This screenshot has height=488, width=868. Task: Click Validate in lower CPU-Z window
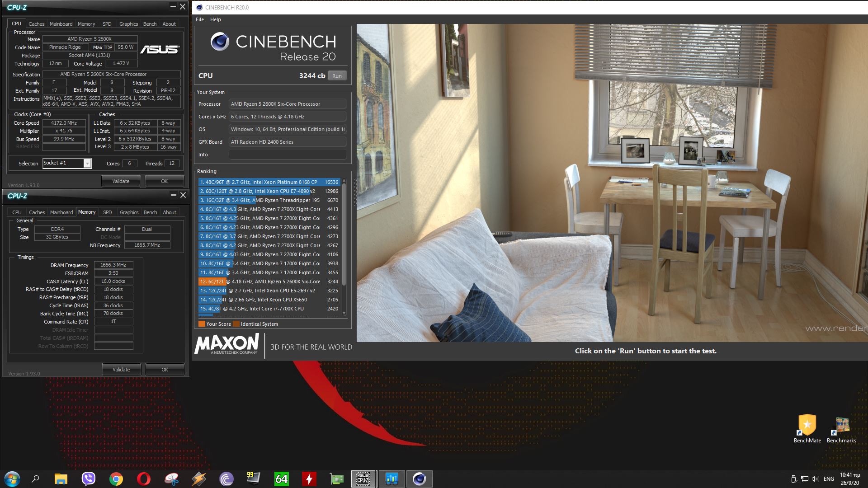121,370
